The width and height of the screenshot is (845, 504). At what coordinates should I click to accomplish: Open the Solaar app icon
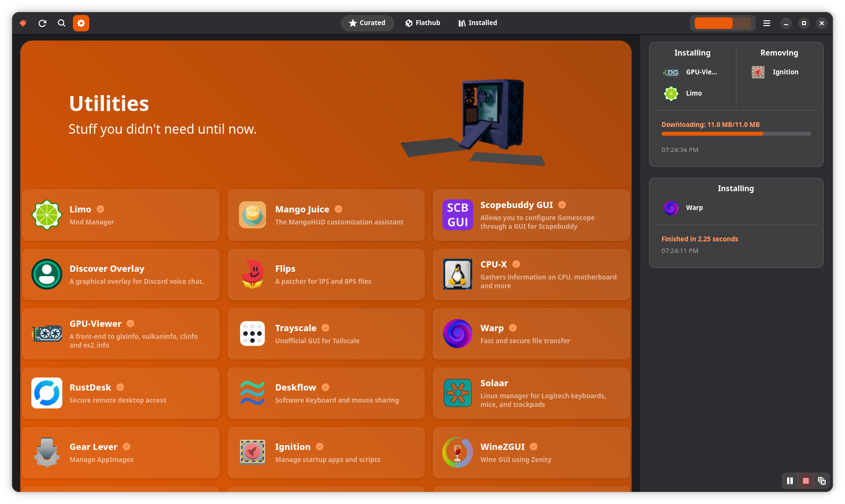click(x=458, y=393)
